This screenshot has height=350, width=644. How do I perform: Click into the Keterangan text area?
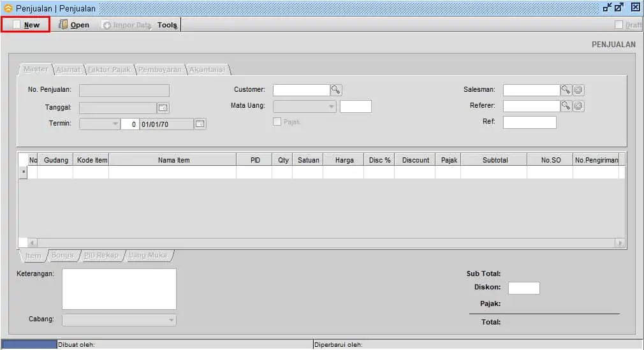tap(119, 289)
